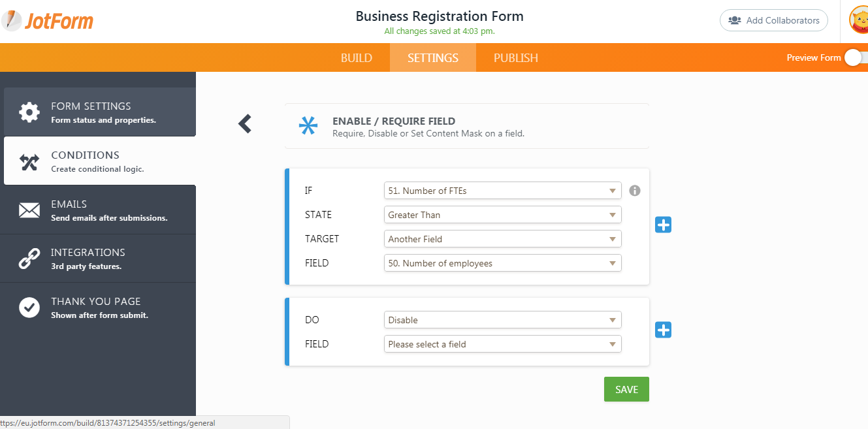
Task: Click the green SAVE button
Action: click(626, 389)
